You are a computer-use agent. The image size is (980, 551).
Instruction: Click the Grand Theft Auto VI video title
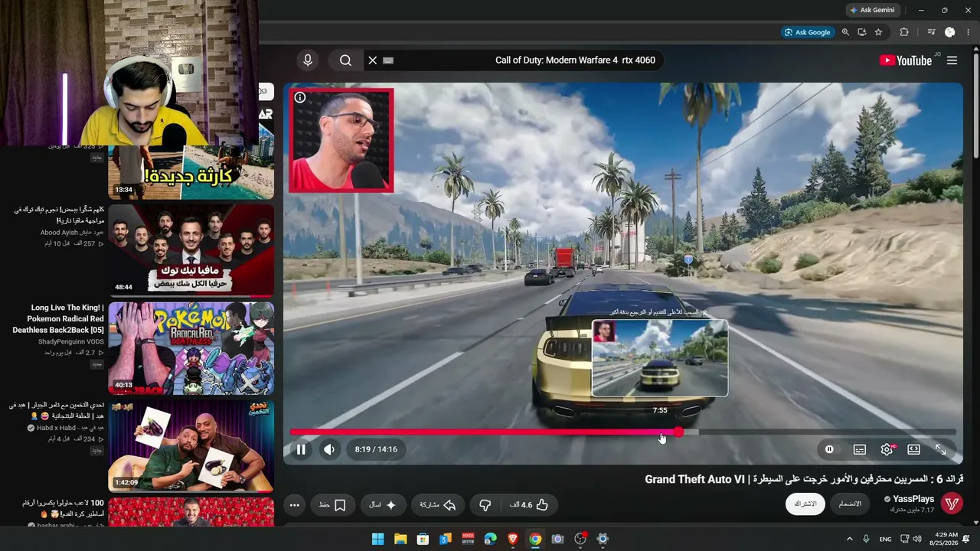point(804,479)
